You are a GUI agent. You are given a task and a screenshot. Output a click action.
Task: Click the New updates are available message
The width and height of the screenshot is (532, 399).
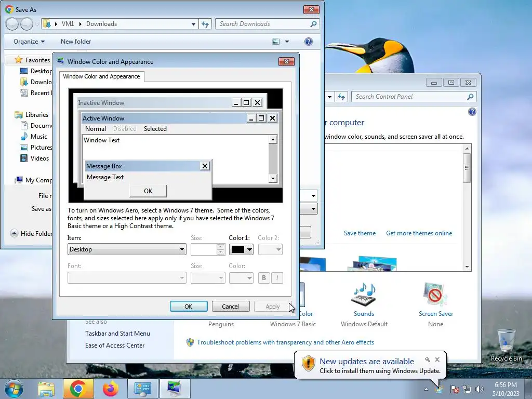tap(367, 362)
